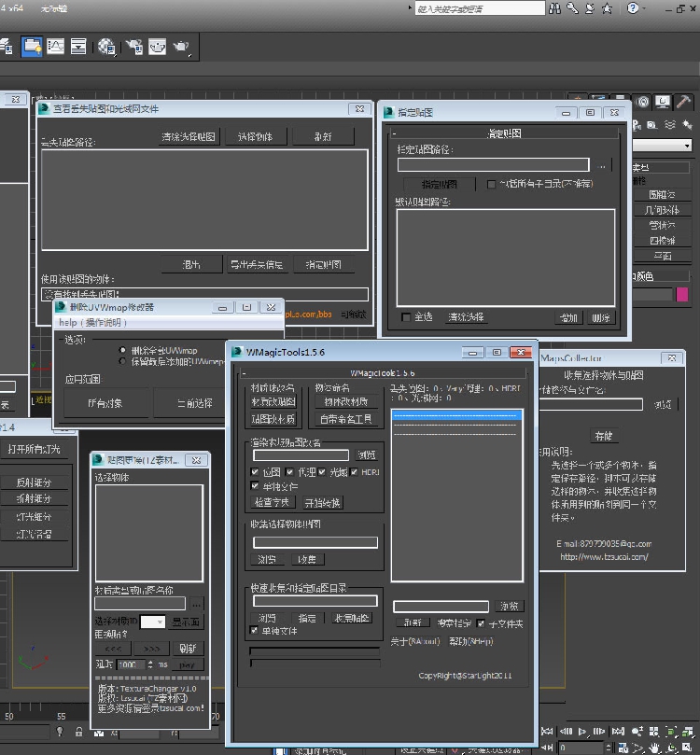Toggle 位图 checkbox in WMagicTools

(255, 472)
